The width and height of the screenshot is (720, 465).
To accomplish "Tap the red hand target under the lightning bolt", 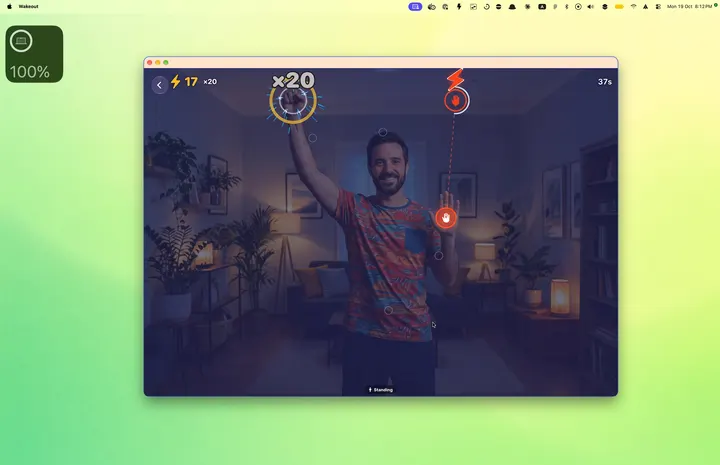I will tap(456, 101).
